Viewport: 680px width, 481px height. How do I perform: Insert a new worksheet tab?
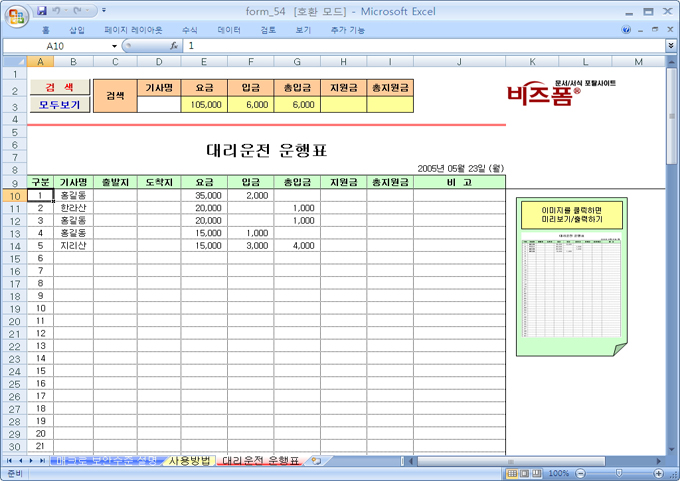[317, 461]
